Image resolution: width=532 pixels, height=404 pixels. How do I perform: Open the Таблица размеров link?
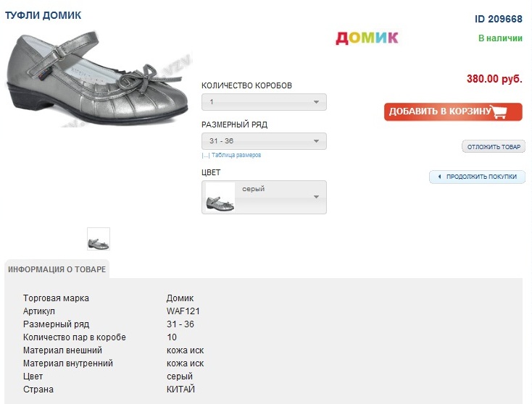pos(236,156)
